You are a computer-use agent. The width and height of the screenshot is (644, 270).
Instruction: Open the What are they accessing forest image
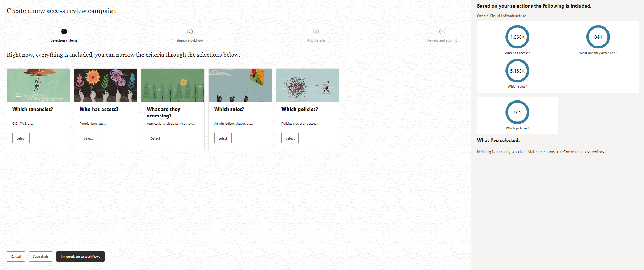(173, 85)
